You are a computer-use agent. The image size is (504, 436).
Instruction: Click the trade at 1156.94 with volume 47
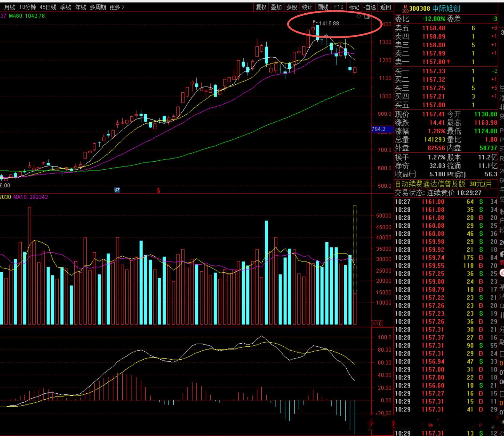pos(446,362)
